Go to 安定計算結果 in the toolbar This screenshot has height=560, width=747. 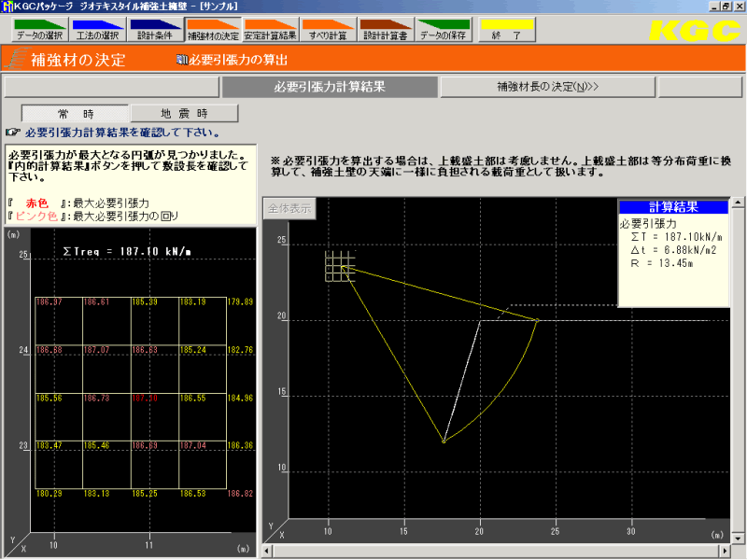click(271, 31)
